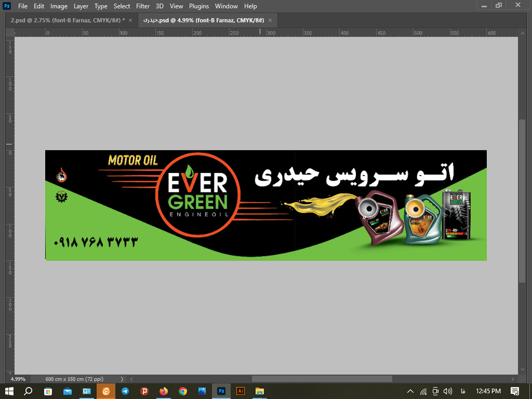Open the Edit menu
The height and width of the screenshot is (399, 532).
[x=39, y=6]
